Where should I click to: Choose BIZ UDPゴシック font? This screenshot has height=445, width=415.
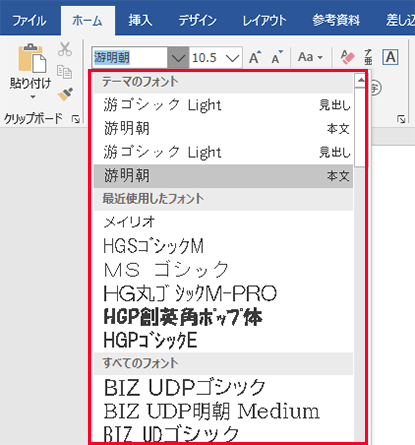pos(223,387)
